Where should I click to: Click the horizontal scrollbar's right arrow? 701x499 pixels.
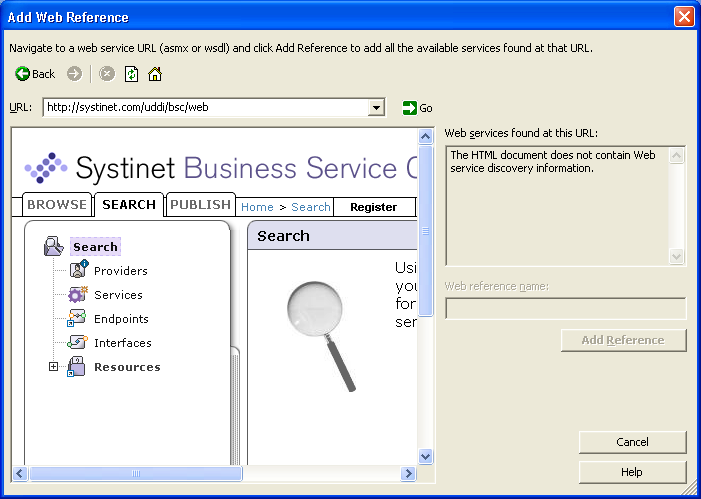tap(408, 474)
